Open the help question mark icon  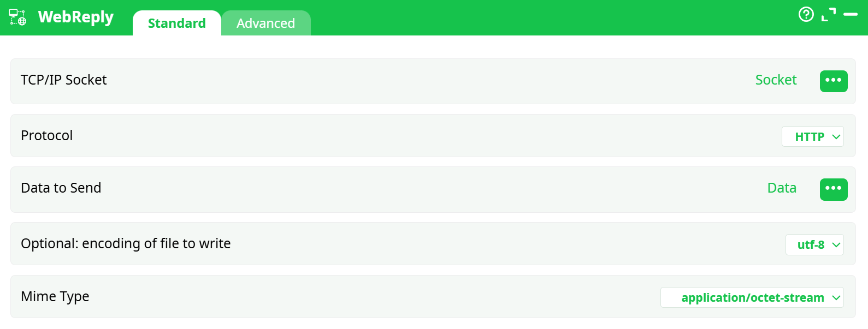click(x=806, y=14)
